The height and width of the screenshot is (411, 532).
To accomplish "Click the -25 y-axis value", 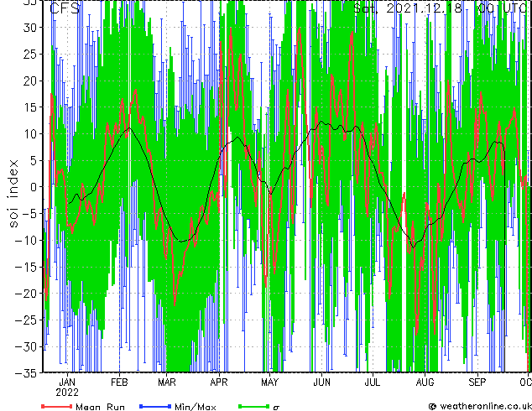I will coord(26,320).
